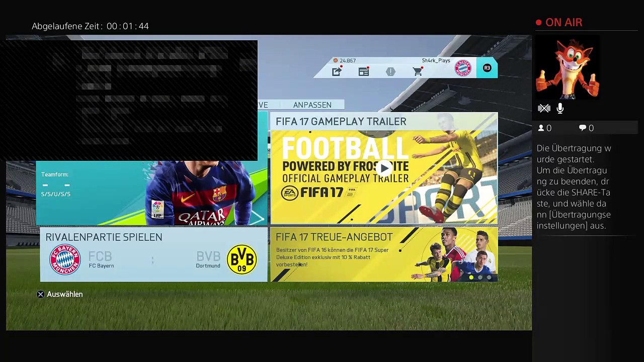The height and width of the screenshot is (362, 644).
Task: Switch to the Anpassen tab
Action: click(x=312, y=105)
